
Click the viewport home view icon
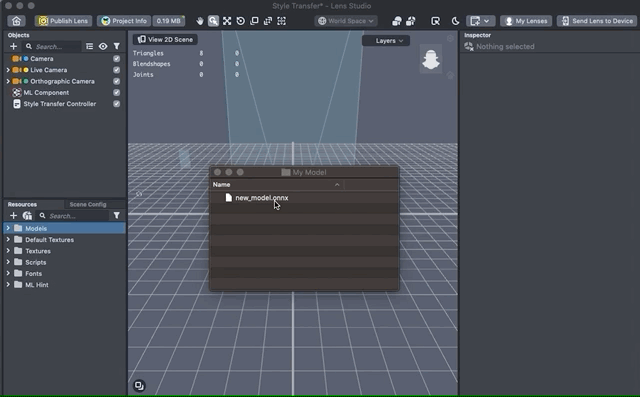point(450,75)
